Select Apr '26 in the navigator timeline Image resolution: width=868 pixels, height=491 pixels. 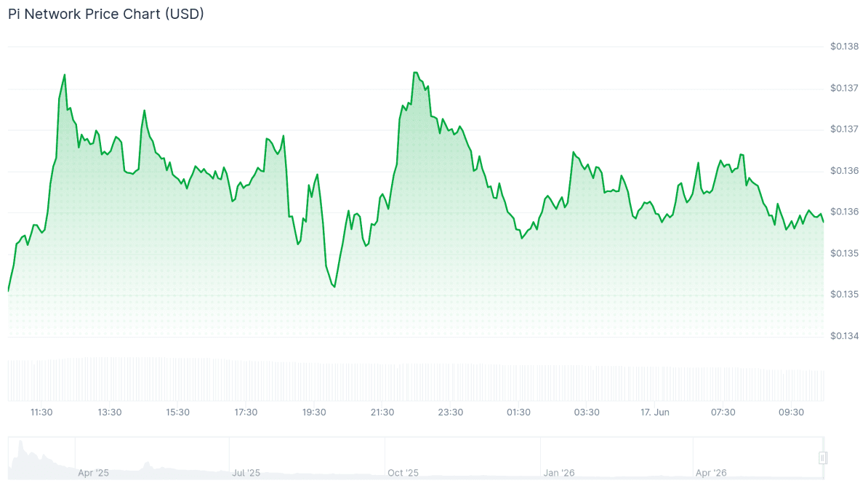coord(711,473)
